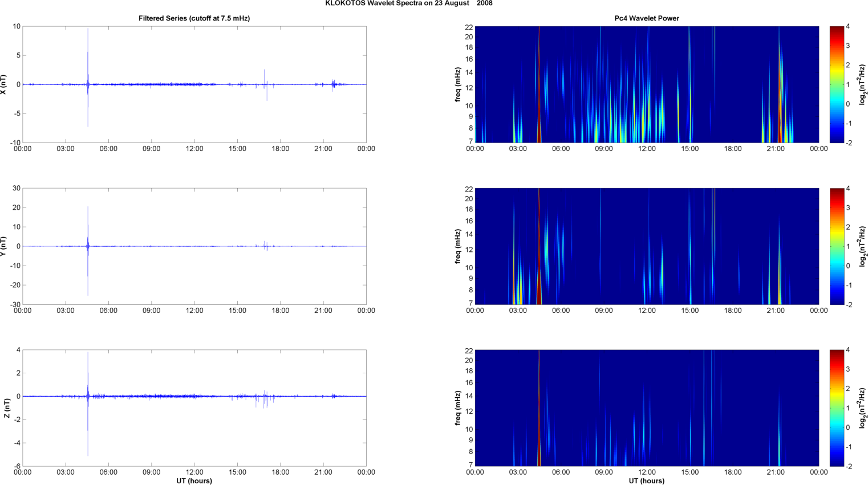Click the Z (nT) vertical axis label
Viewport: 868px width, 485px height.
pyautogui.click(x=6, y=408)
